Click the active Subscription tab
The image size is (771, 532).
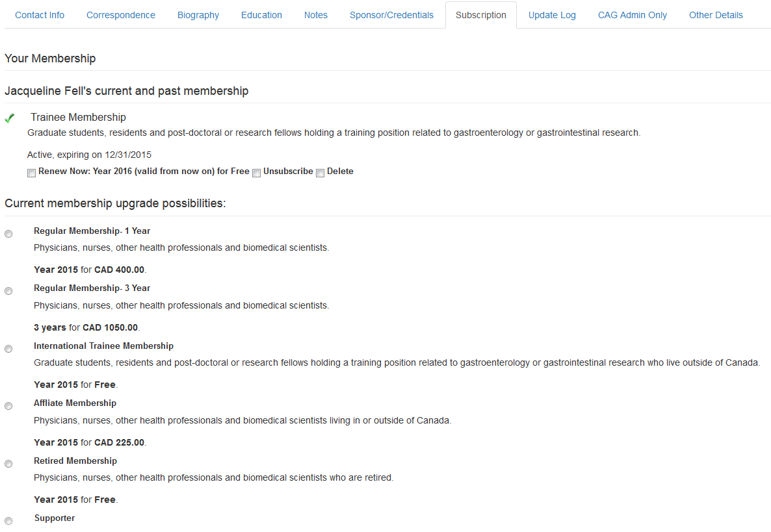(x=481, y=15)
